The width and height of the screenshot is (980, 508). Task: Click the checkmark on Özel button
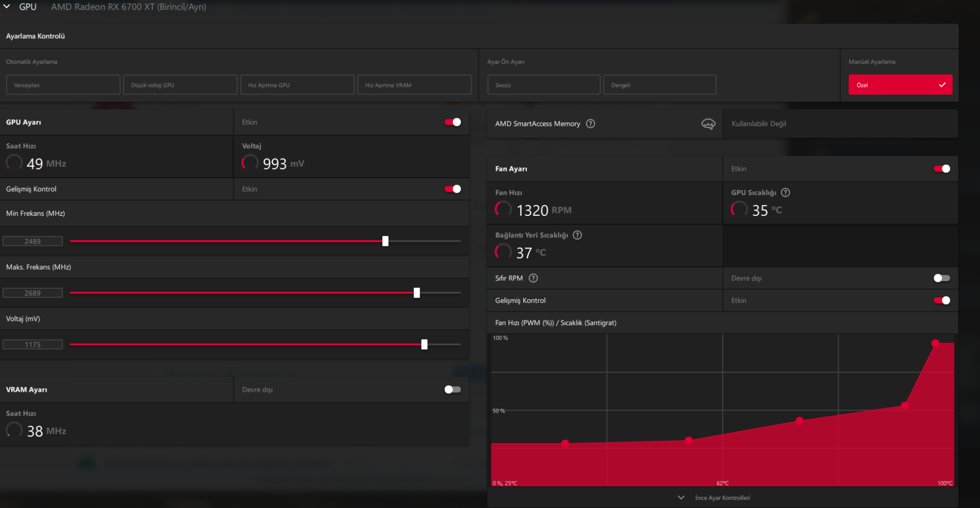(942, 85)
